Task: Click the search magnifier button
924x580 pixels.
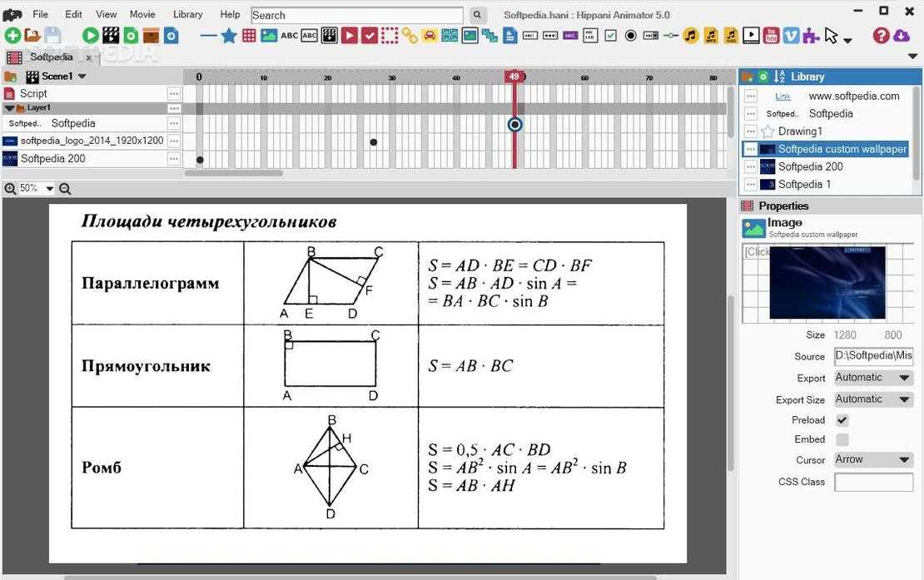Action: point(477,15)
